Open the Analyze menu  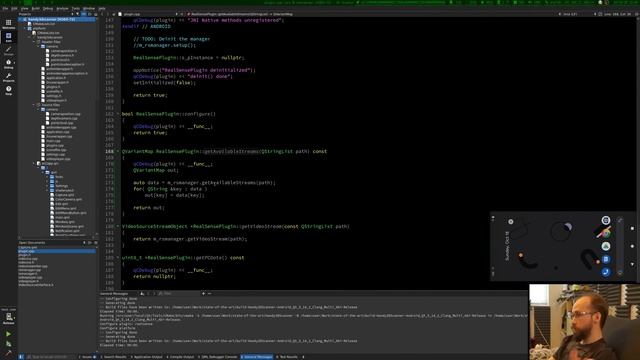point(62,8)
